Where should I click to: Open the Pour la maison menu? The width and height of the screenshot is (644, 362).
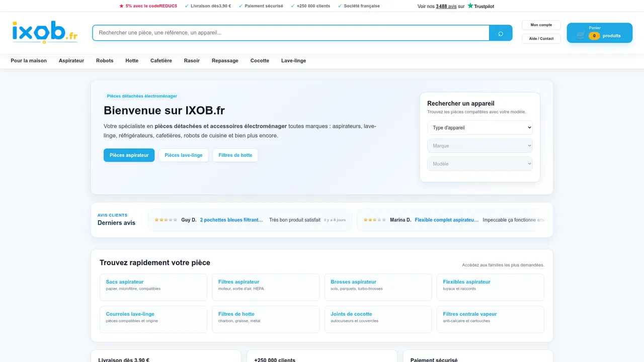29,61
